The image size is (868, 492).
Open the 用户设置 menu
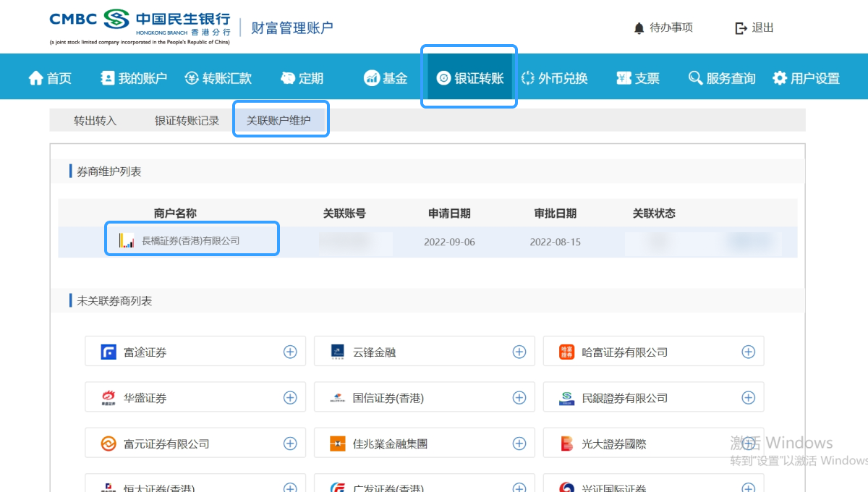[x=807, y=78]
